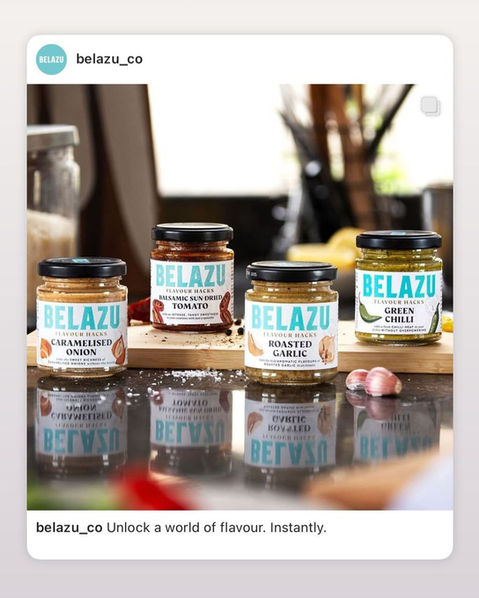Image resolution: width=479 pixels, height=598 pixels.
Task: Click the black lid of Caramelised Onion jar
Action: (x=82, y=267)
